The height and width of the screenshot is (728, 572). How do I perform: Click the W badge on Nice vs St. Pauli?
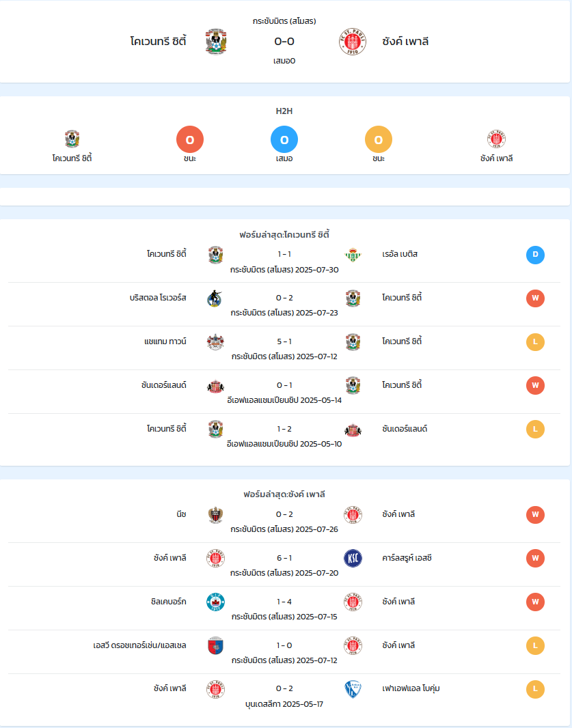[x=535, y=515]
